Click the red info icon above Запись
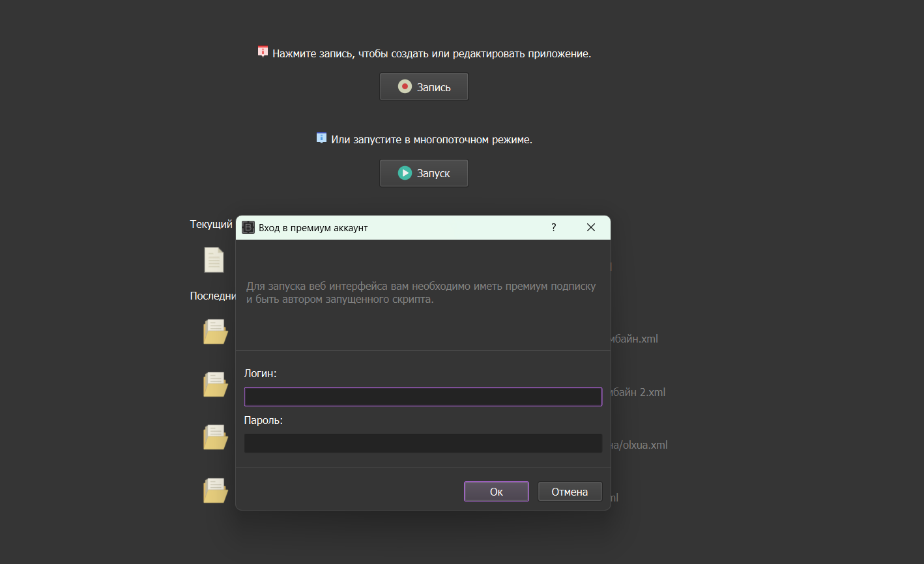The width and height of the screenshot is (924, 564). click(262, 50)
